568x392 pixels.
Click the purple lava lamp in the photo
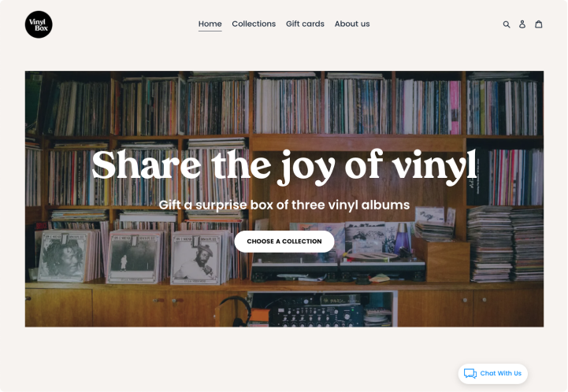click(x=403, y=238)
